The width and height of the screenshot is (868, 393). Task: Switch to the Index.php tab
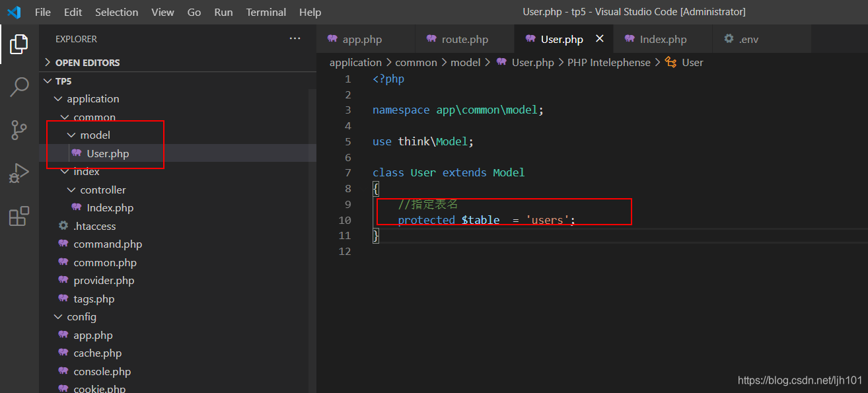point(663,39)
